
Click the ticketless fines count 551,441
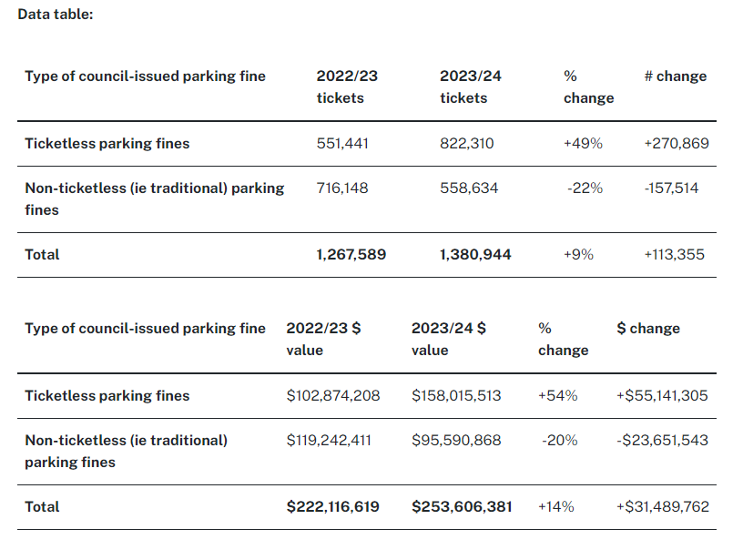coord(342,144)
